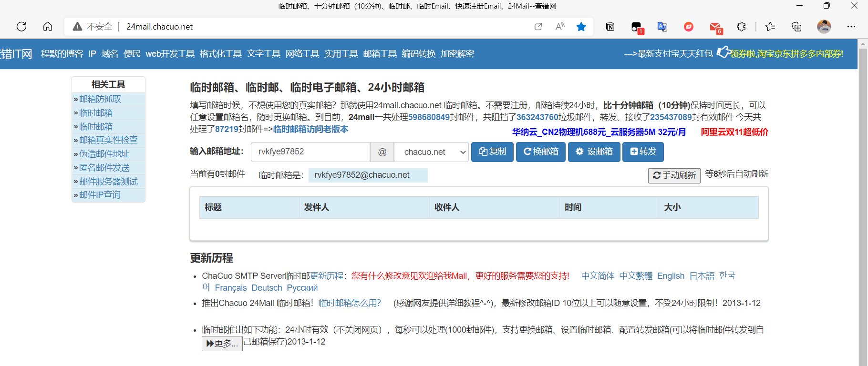Click the 复制 copy button
This screenshot has width=868, height=366.
[x=492, y=152]
